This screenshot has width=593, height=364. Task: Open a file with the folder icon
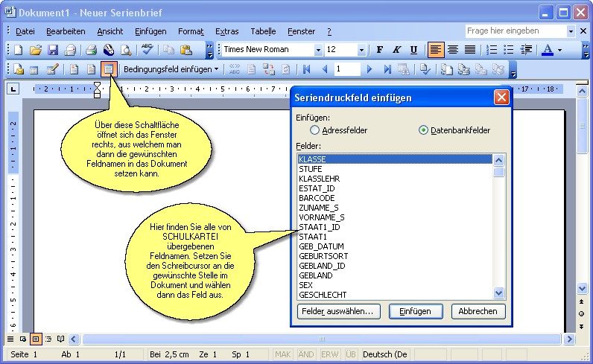(35, 50)
